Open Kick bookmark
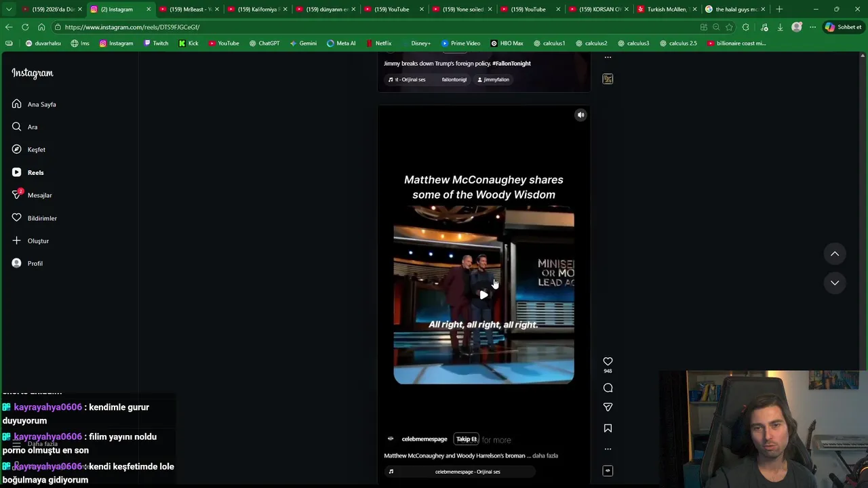Viewport: 868px width, 488px height. [189, 43]
